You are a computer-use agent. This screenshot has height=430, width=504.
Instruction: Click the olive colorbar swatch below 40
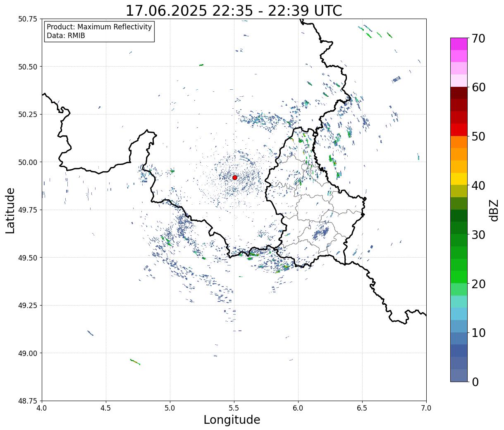tap(459, 191)
